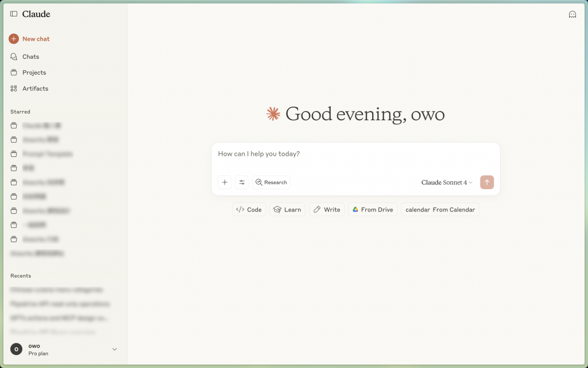Click the "Starred" section heading
Image resolution: width=588 pixels, height=368 pixels.
click(x=20, y=112)
